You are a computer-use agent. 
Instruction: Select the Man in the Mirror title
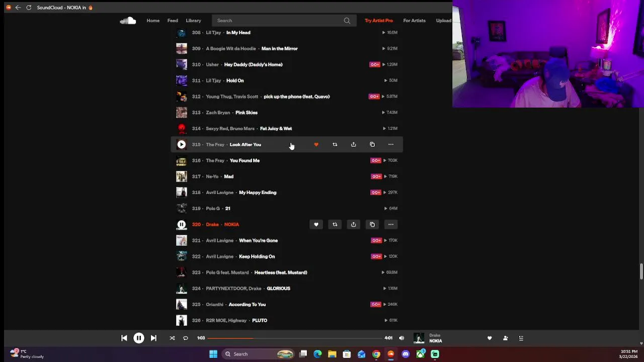280,49
